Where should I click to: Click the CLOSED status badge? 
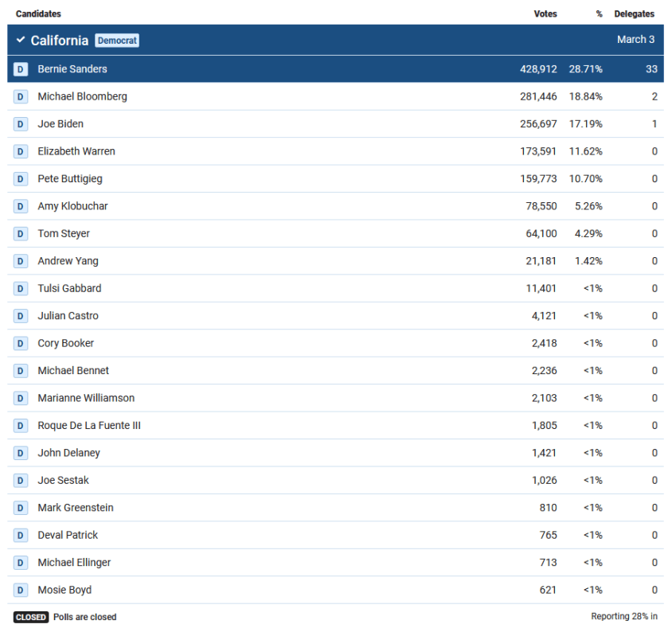coord(30,617)
